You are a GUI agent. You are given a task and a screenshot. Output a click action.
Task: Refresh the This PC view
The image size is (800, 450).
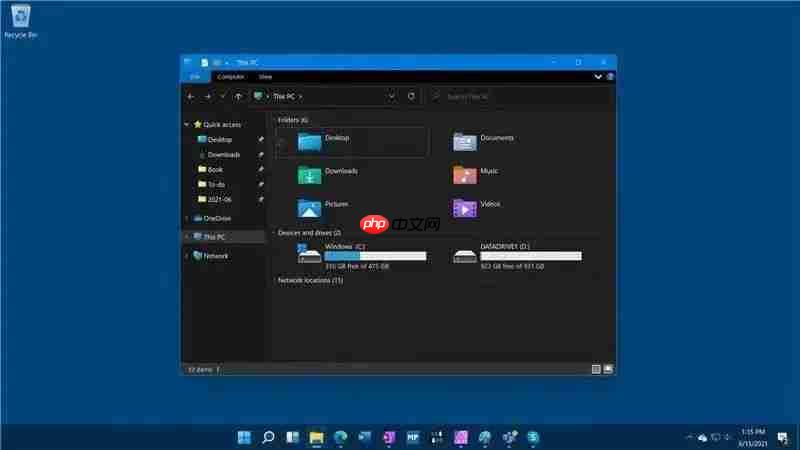click(411, 96)
